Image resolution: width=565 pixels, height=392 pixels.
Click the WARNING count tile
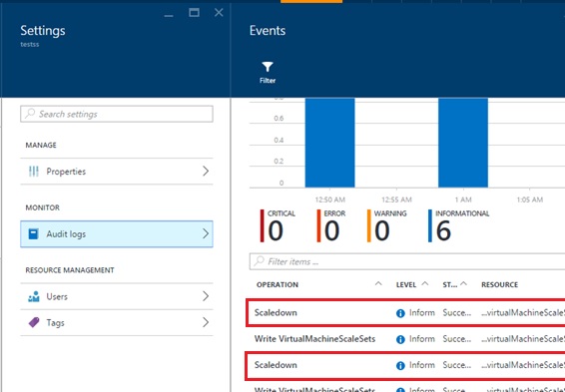click(387, 225)
